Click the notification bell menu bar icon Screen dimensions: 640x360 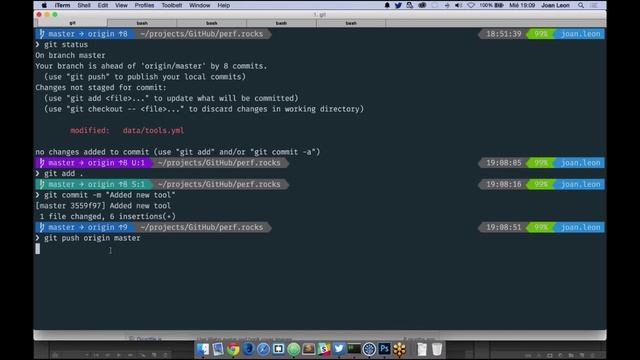click(x=387, y=5)
